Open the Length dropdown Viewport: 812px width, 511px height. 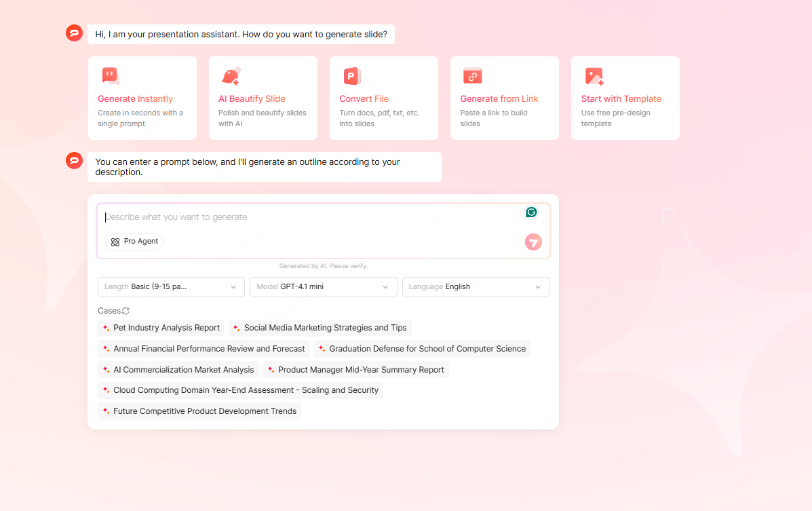[x=170, y=287]
